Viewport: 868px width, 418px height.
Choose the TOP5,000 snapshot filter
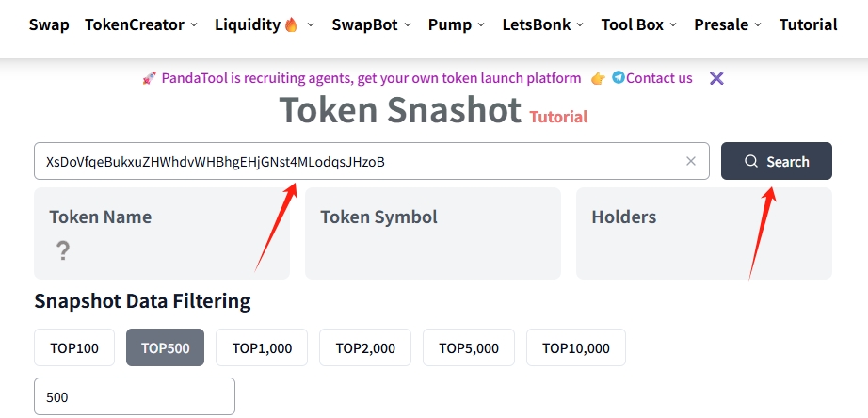point(469,347)
